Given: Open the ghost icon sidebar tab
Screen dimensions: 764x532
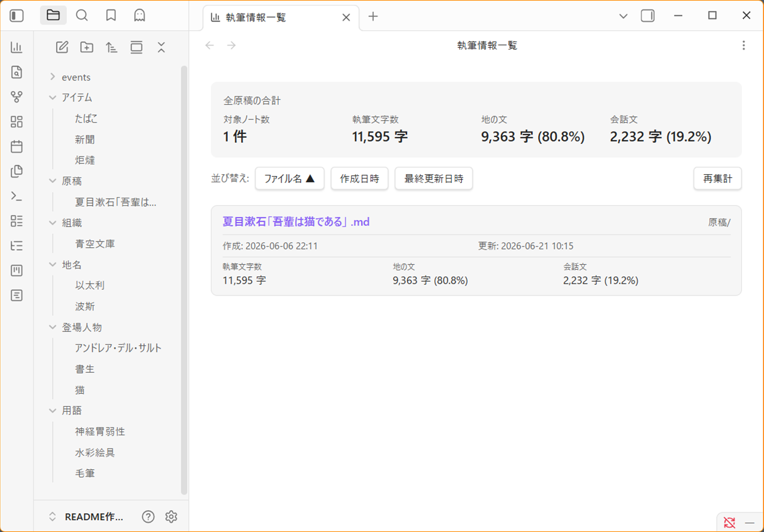Looking at the screenshot, I should [140, 15].
